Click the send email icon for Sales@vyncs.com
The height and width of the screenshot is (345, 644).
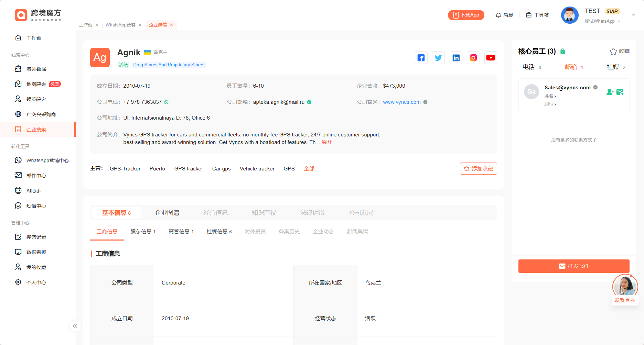click(620, 92)
